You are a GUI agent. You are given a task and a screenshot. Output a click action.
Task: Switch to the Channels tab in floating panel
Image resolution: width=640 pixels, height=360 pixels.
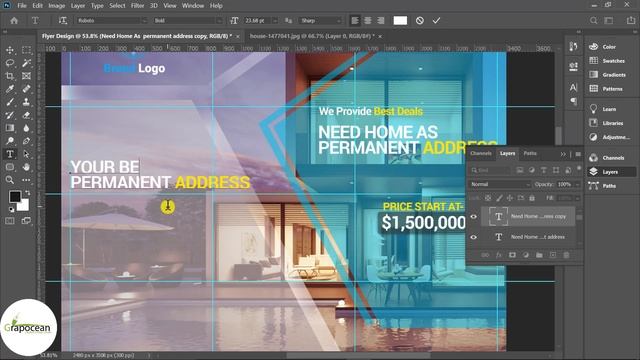point(481,153)
